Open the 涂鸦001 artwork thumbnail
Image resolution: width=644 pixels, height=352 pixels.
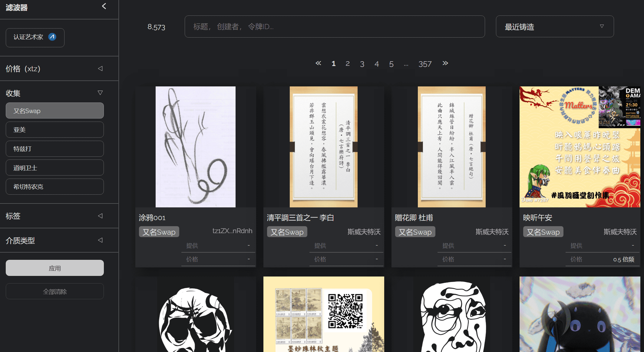coord(195,146)
